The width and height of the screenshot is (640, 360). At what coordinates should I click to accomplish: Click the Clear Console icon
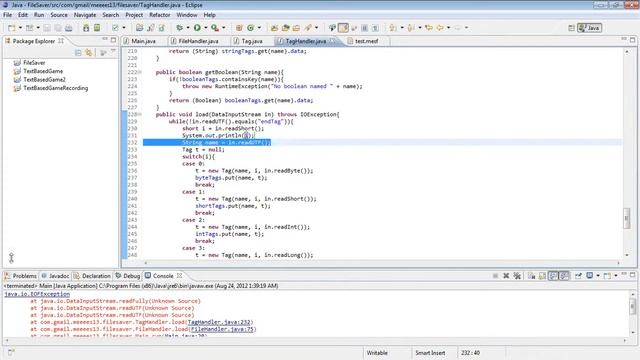[x=531, y=276]
